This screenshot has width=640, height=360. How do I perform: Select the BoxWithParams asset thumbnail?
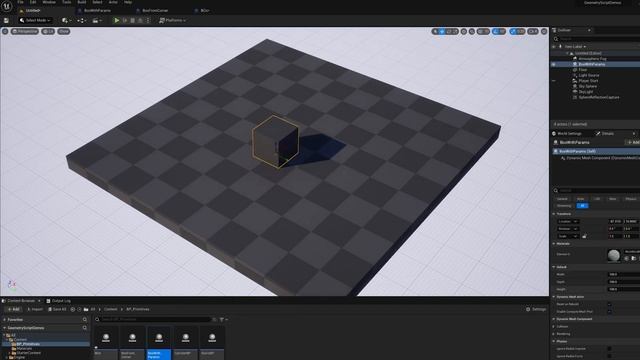(x=159, y=338)
